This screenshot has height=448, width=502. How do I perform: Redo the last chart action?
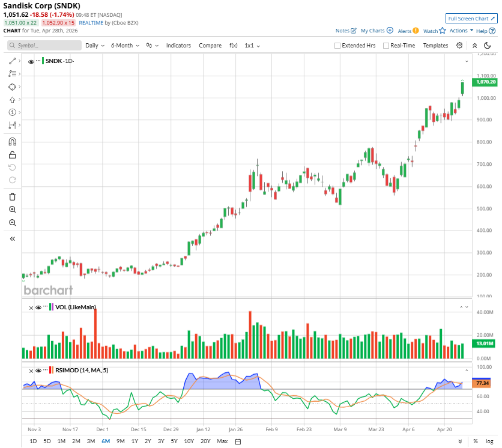[12, 180]
